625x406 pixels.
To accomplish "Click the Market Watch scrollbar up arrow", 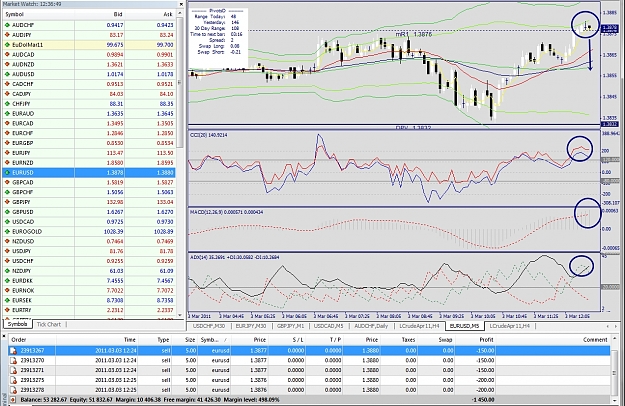I will (x=179, y=14).
